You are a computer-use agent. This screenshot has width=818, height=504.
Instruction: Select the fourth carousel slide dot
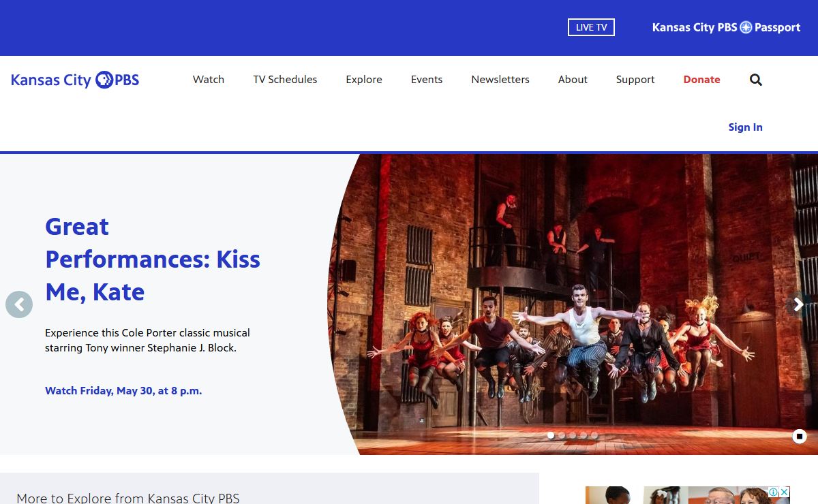pos(584,435)
